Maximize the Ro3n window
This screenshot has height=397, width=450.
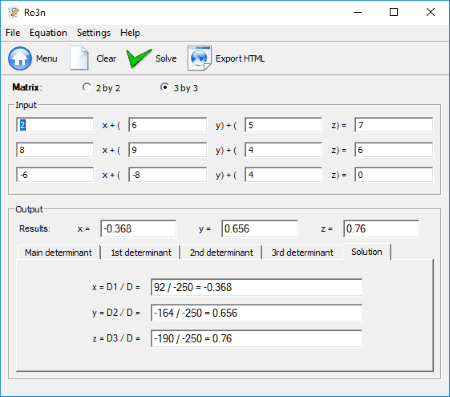point(394,12)
